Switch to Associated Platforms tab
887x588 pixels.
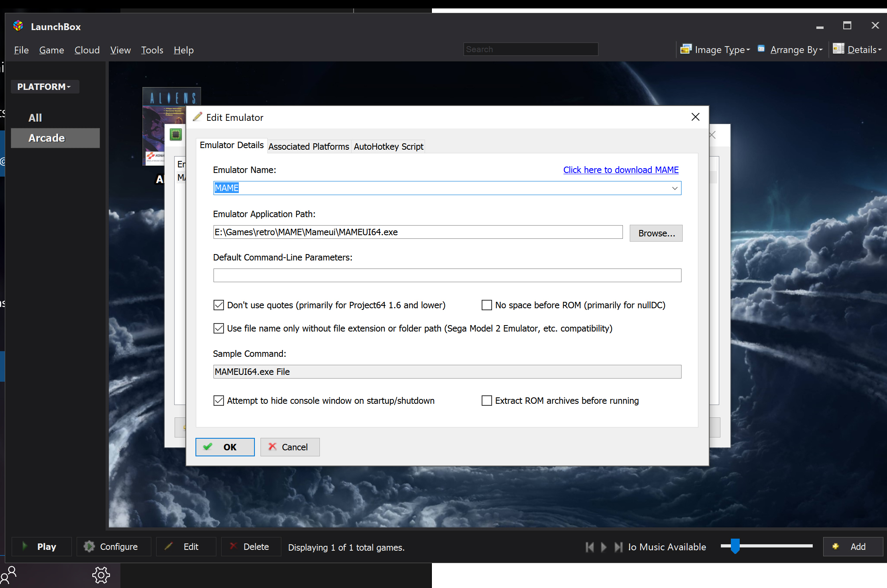point(308,146)
